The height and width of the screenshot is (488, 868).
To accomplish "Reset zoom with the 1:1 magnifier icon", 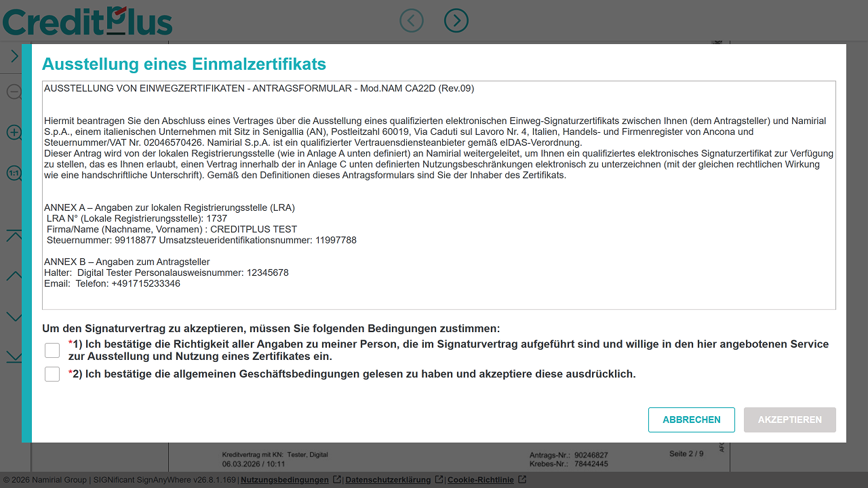I will coord(14,174).
